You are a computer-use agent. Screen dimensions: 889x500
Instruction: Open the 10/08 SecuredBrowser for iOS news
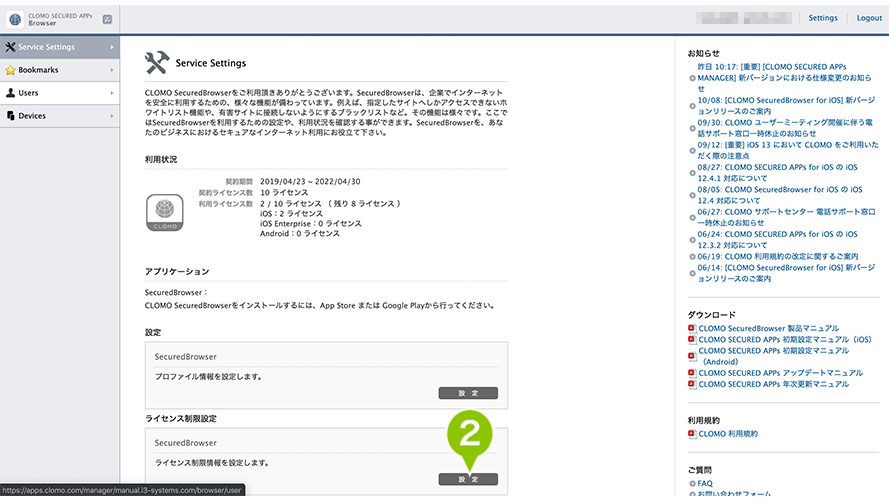point(786,106)
